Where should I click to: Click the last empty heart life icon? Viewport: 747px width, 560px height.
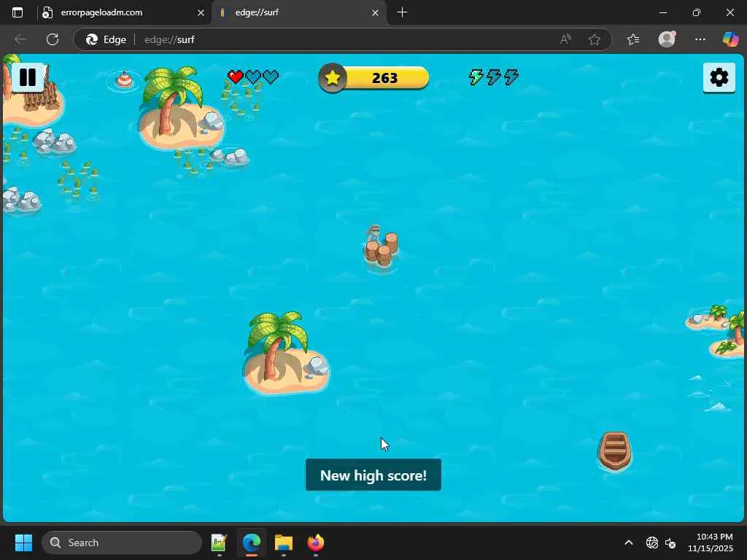[271, 77]
